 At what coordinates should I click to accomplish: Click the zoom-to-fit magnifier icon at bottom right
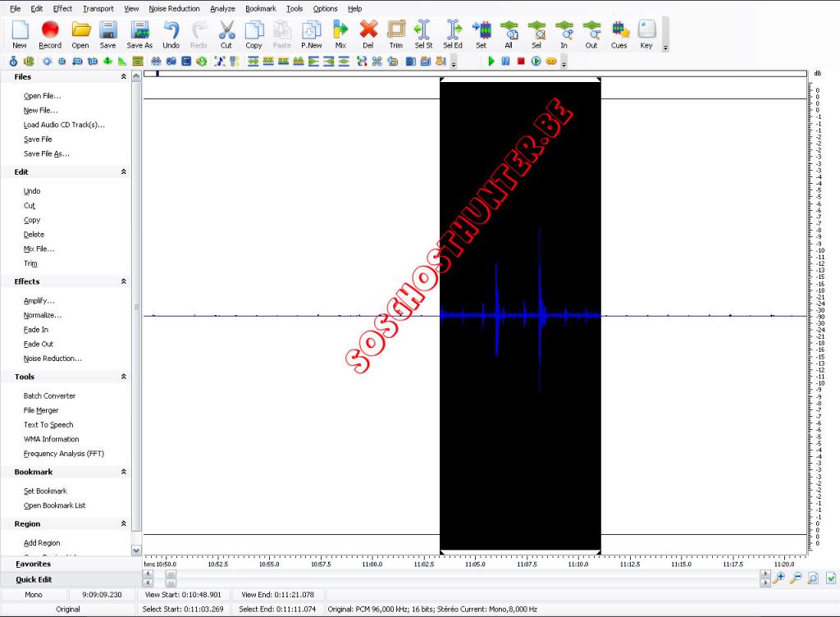point(813,578)
